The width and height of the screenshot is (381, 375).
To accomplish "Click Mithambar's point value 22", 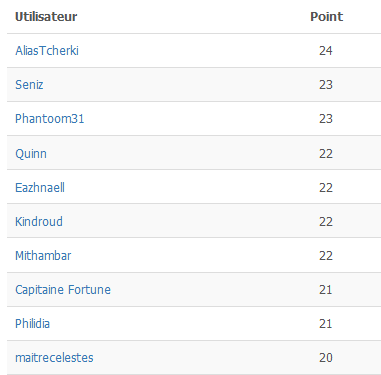I will 326,256.
